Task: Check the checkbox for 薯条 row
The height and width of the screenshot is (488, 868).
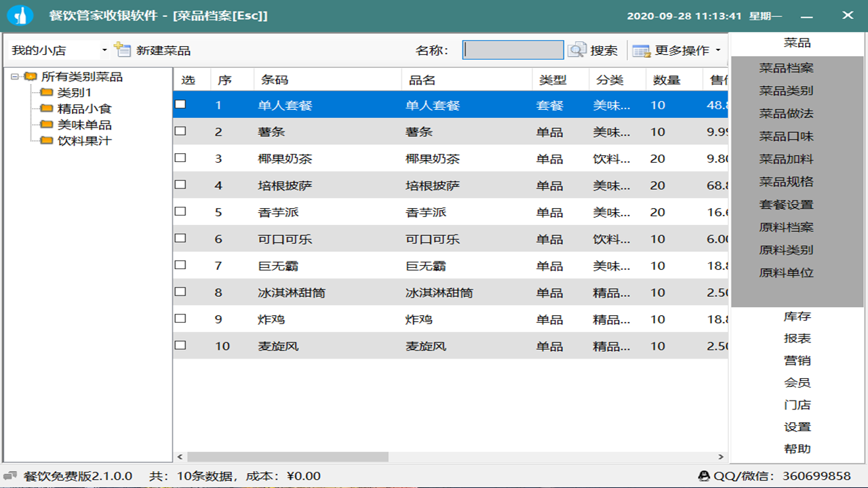Action: 180,131
